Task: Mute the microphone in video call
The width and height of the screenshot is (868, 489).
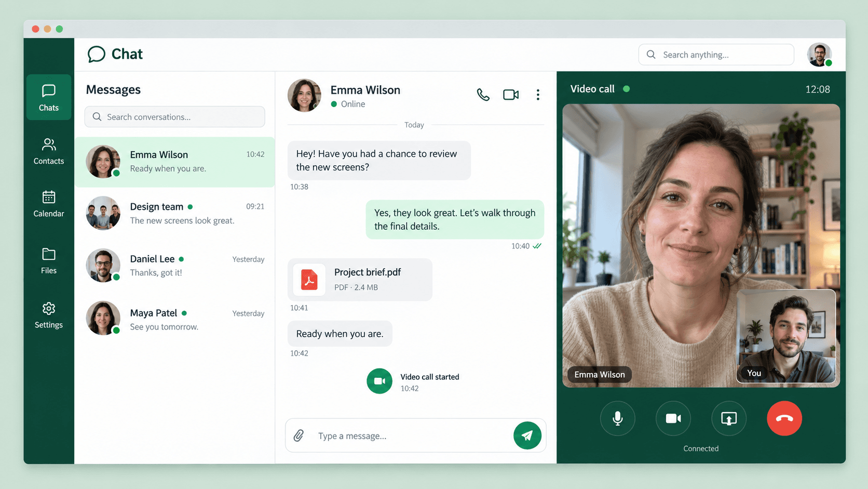Action: pos(618,418)
